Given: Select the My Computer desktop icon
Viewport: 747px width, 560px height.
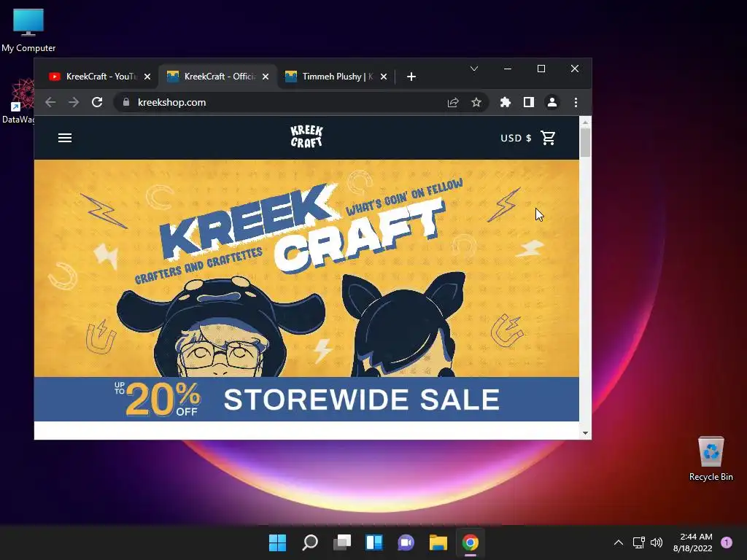Looking at the screenshot, I should (x=28, y=31).
